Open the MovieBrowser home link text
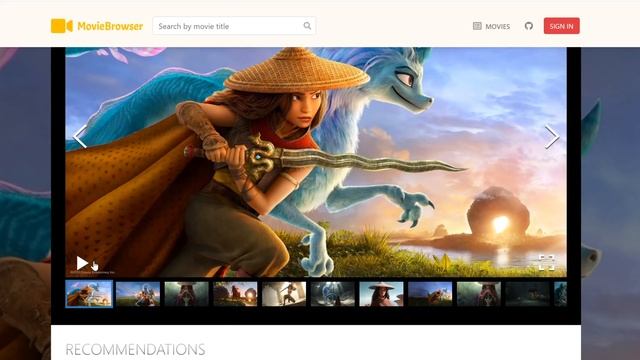640x360 pixels. (x=110, y=26)
